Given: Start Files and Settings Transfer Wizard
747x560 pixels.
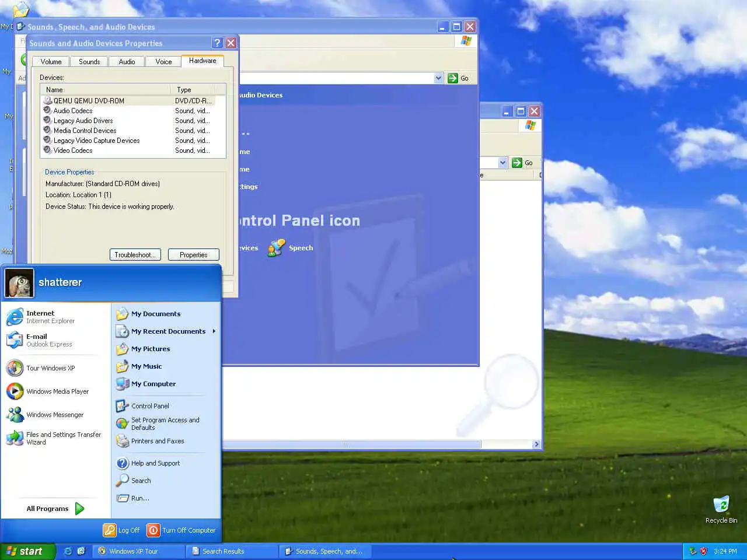Looking at the screenshot, I should pyautogui.click(x=56, y=438).
